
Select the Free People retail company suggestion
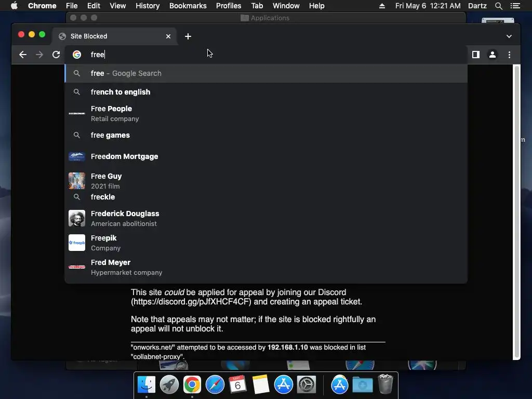point(266,114)
